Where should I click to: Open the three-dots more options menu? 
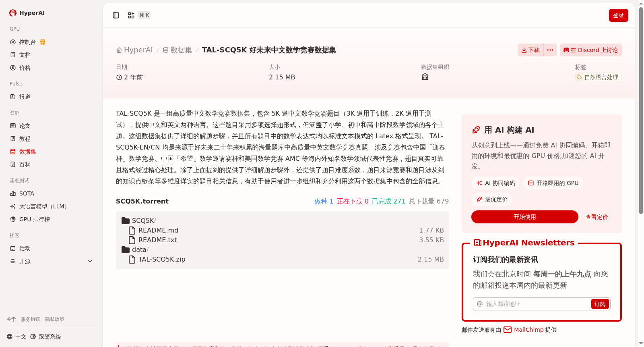550,50
